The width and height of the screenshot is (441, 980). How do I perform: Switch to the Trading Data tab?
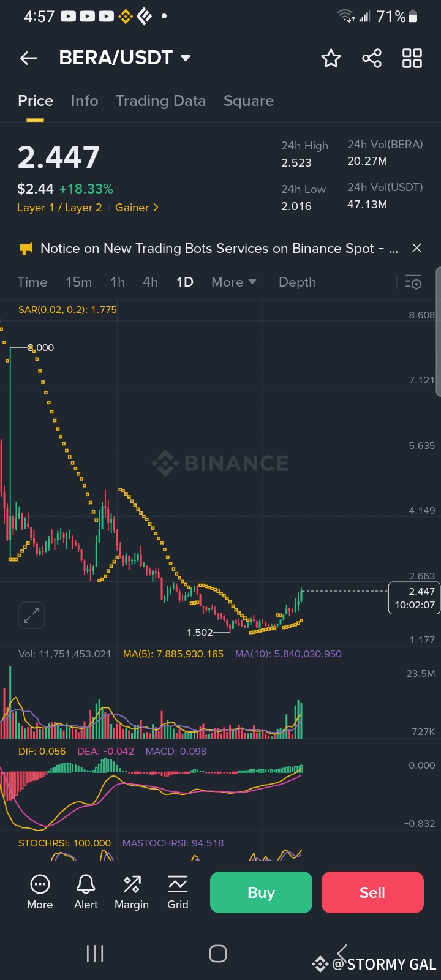(x=161, y=101)
